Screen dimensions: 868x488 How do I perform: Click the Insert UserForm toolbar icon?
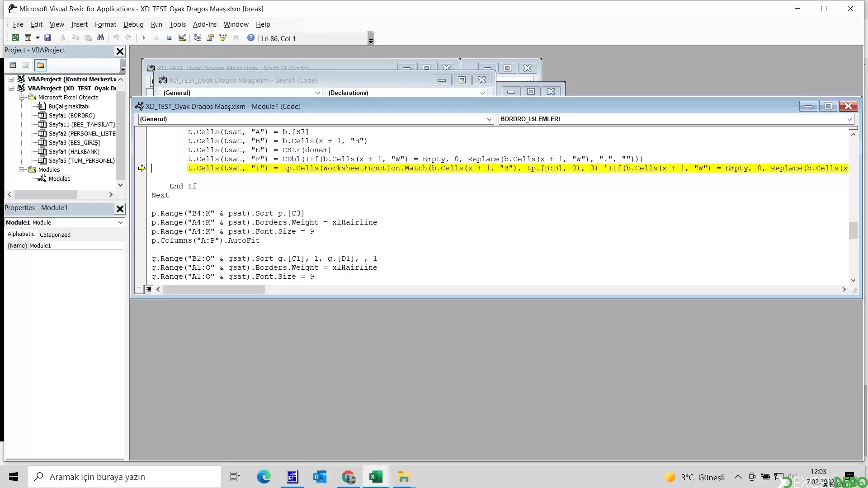tap(28, 38)
